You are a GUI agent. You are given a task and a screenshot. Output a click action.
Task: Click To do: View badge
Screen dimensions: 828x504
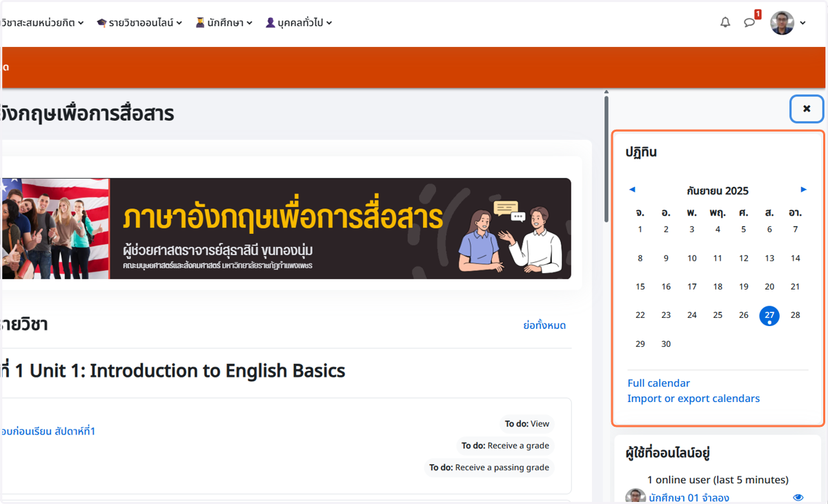(x=527, y=424)
